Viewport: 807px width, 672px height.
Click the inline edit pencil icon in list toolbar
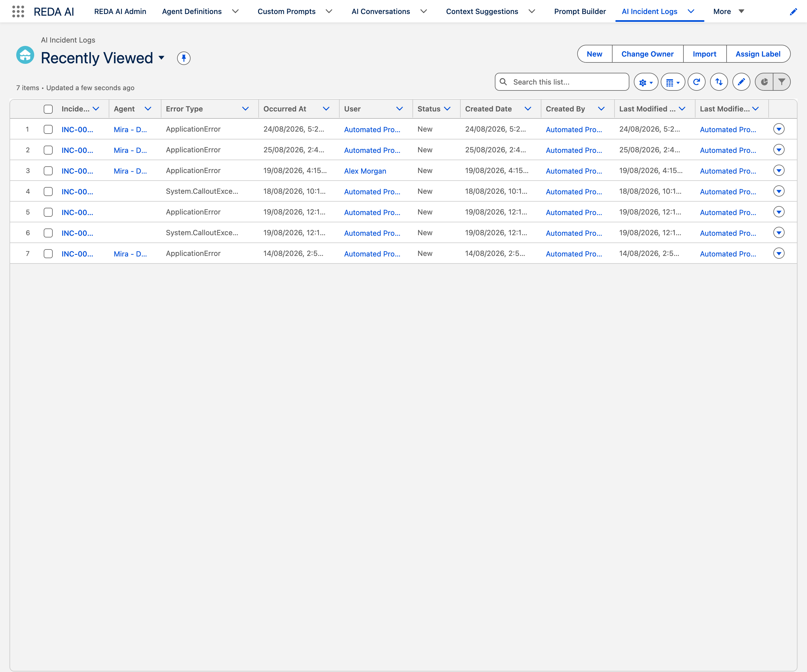pos(741,82)
